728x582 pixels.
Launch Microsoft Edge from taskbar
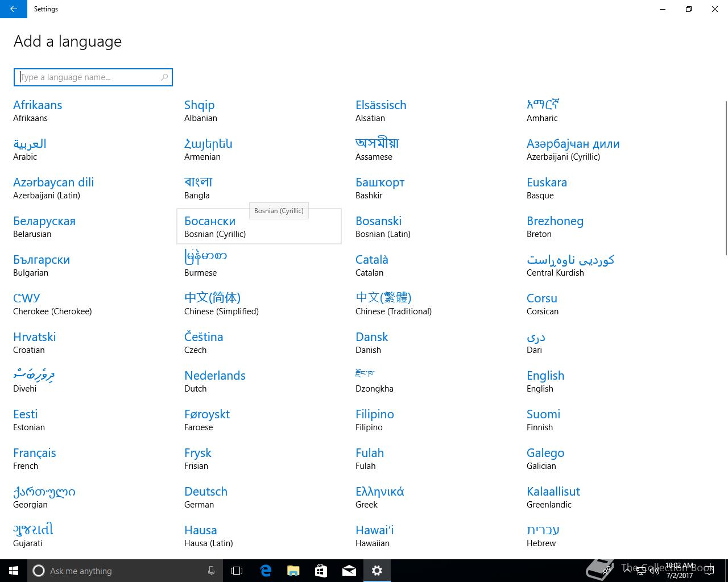pyautogui.click(x=266, y=571)
